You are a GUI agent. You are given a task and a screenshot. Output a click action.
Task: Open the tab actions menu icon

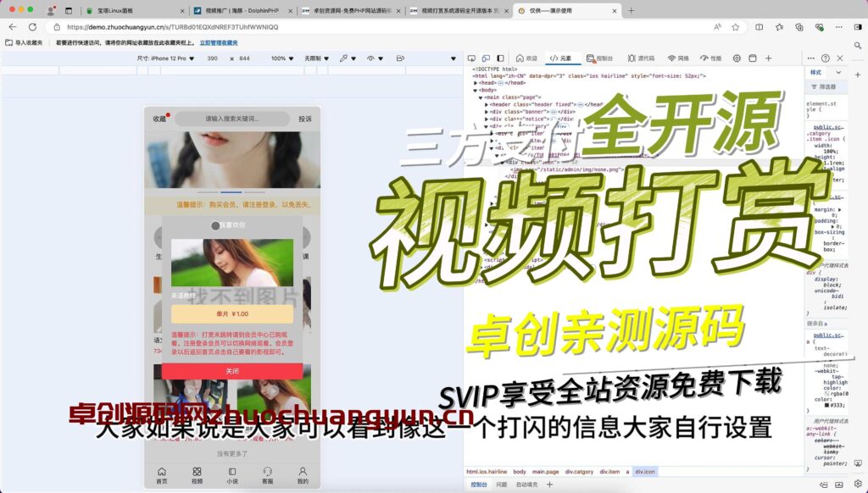click(69, 10)
